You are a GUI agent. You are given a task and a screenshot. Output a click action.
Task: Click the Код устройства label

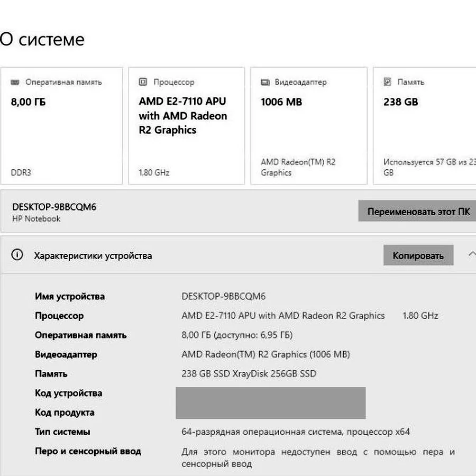[69, 393]
